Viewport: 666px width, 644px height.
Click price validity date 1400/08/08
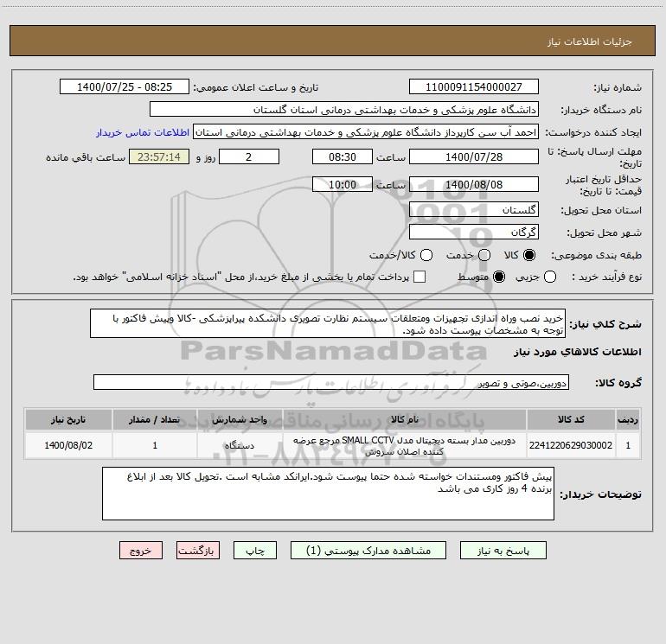(x=474, y=184)
